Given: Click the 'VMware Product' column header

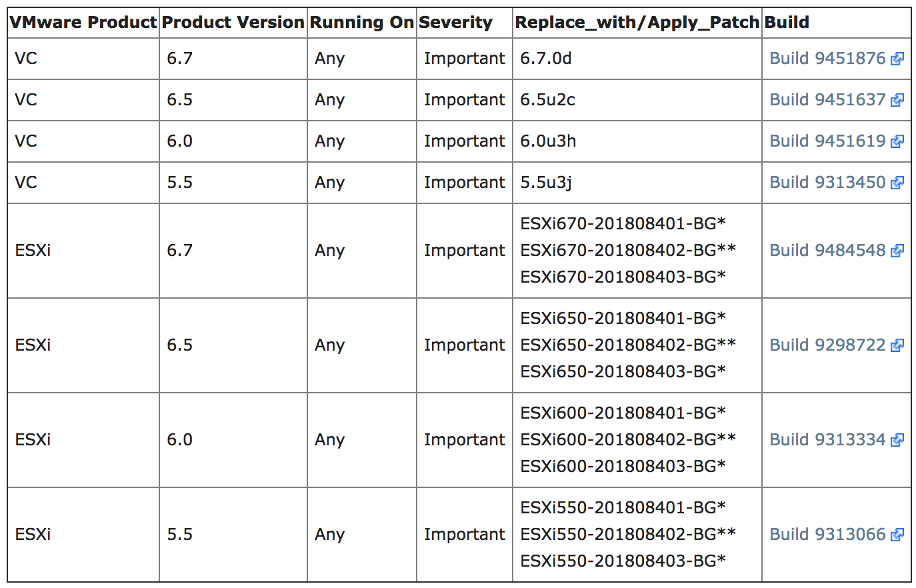Looking at the screenshot, I should pyautogui.click(x=83, y=23).
